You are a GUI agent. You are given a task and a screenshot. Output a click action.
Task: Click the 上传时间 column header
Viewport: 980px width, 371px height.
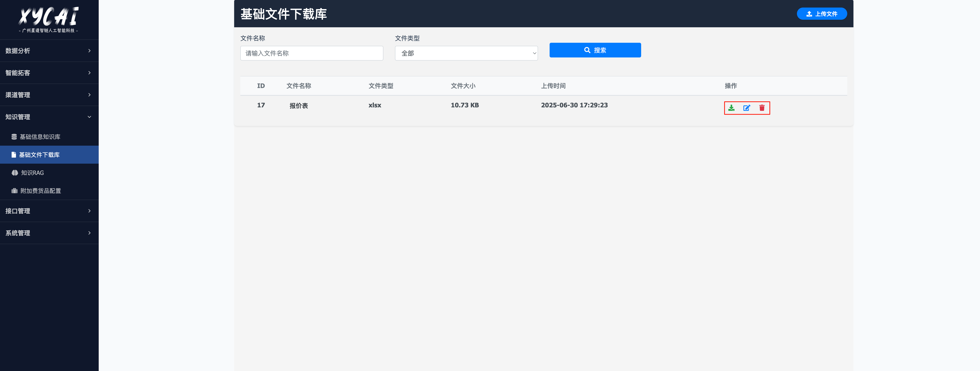pos(553,86)
